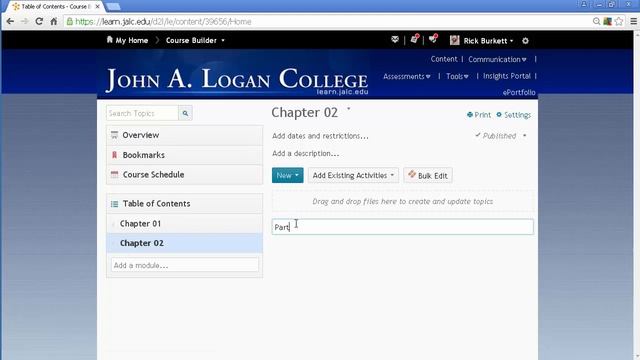Click the drag and drop files area
This screenshot has width=640, height=360.
click(402, 202)
